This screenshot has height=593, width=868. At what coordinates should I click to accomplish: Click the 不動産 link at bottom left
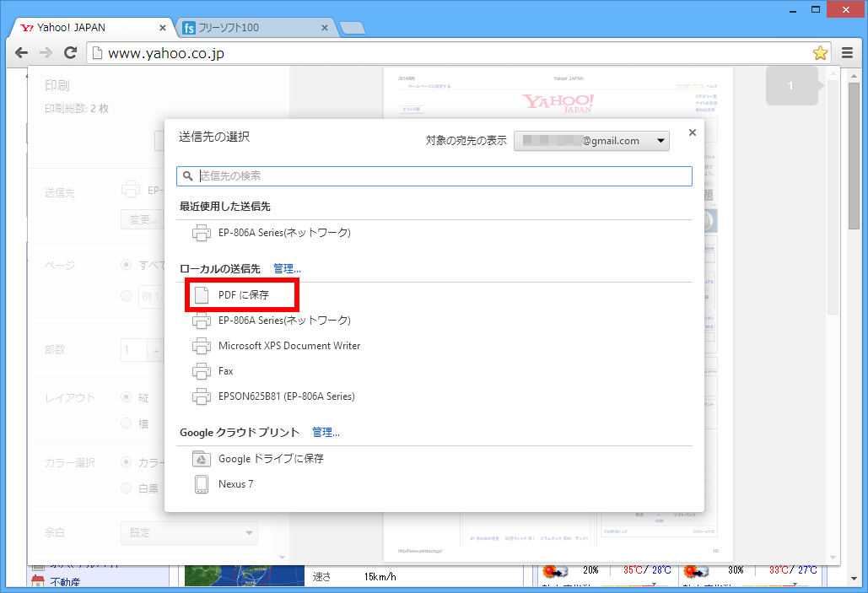[x=65, y=582]
